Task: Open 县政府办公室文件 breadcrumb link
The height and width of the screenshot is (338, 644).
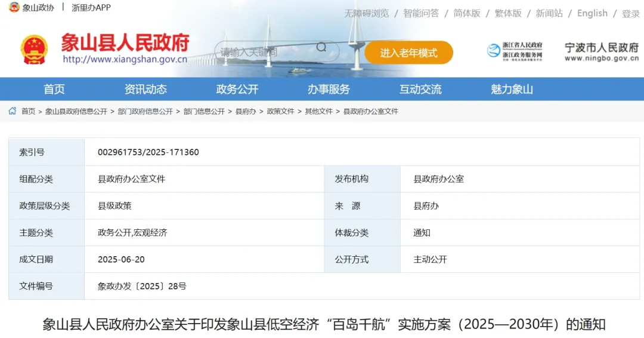Action: [x=371, y=112]
